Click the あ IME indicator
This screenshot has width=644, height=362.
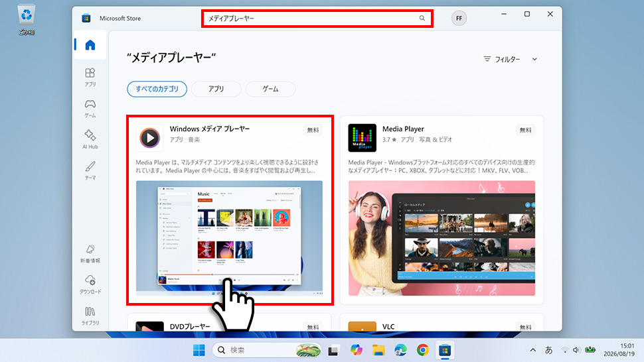click(548, 350)
